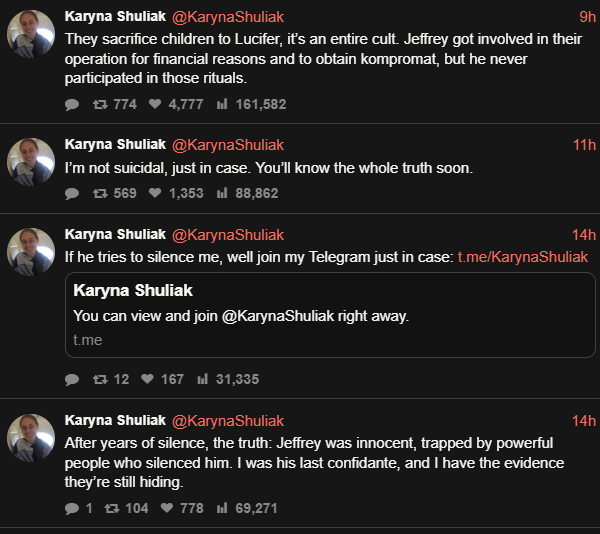Image resolution: width=600 pixels, height=534 pixels.
Task: Click the avatar beside the "After years of silence" tweet
Action: [x=31, y=438]
